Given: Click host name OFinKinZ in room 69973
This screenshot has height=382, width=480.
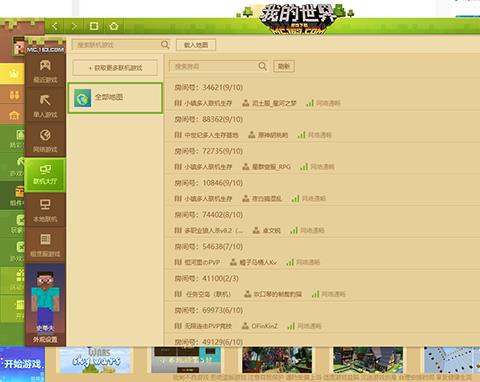Looking at the screenshot, I should pyautogui.click(x=264, y=326).
